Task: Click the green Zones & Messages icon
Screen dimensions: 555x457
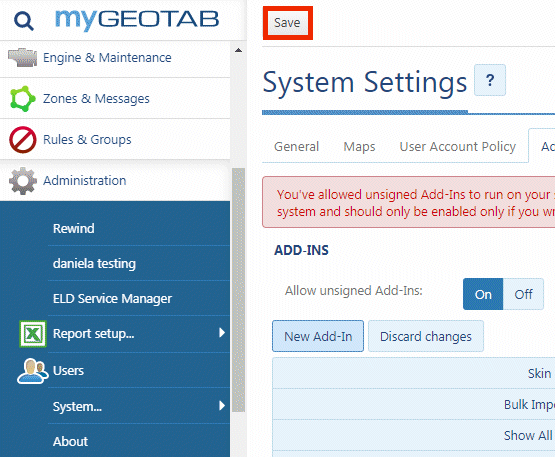Action: pyautogui.click(x=23, y=98)
